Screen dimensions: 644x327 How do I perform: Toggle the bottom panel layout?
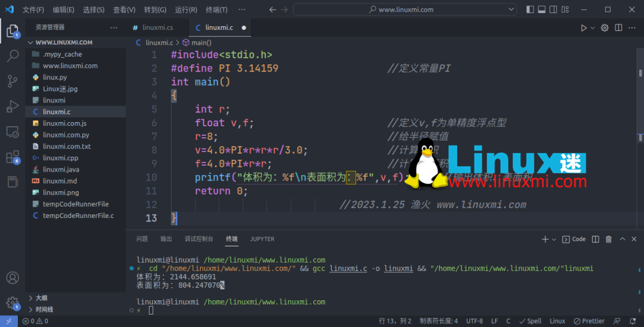541,10
